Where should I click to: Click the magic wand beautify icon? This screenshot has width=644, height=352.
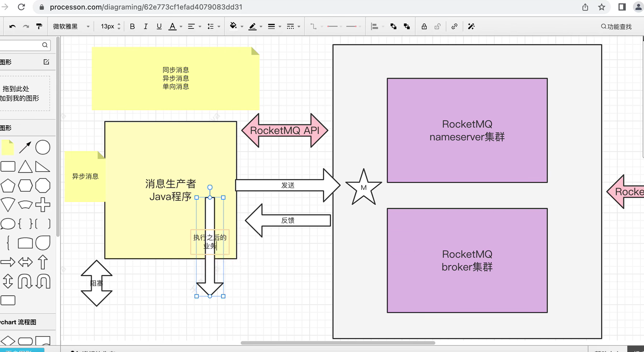coord(471,26)
